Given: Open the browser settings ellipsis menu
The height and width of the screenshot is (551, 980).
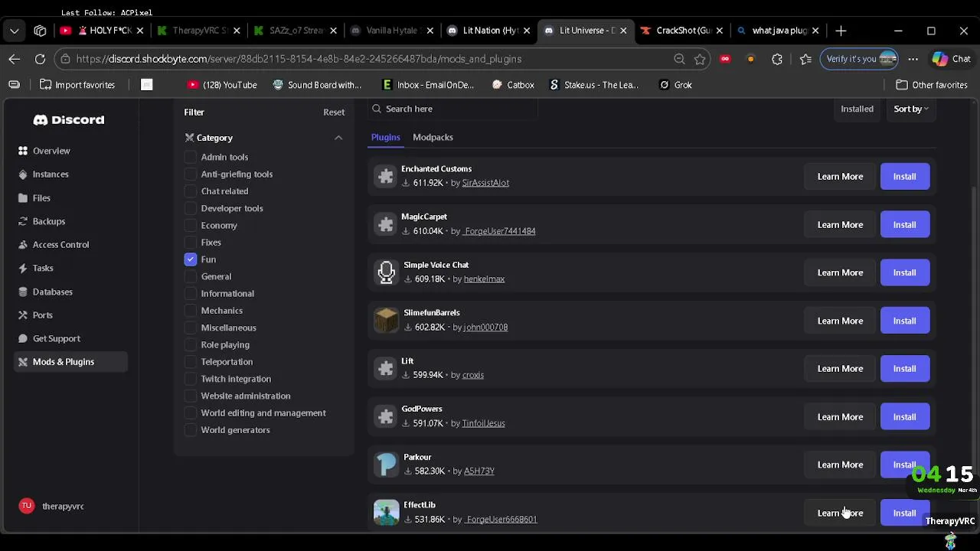Looking at the screenshot, I should (913, 59).
